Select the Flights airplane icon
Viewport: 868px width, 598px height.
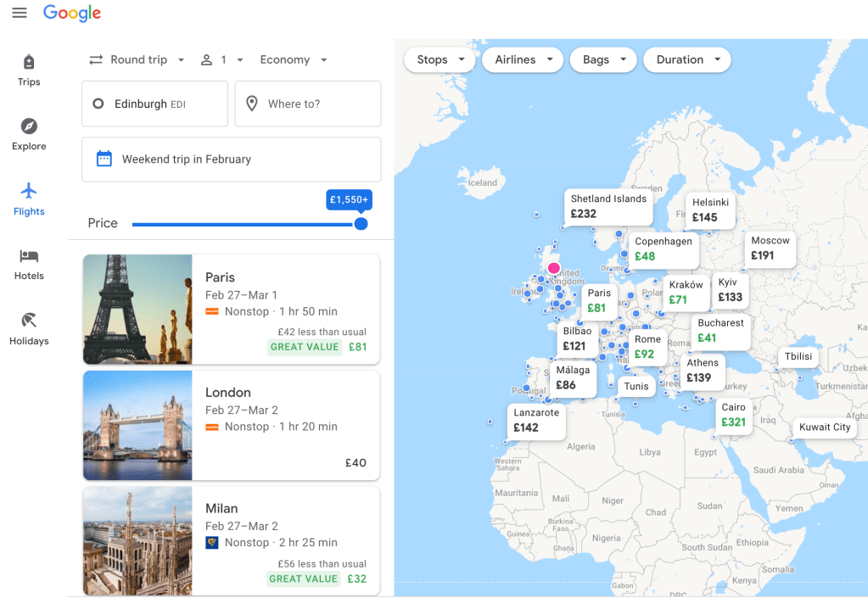[29, 191]
